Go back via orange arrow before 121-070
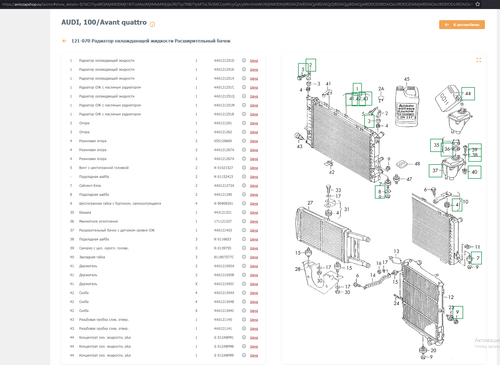The image size is (500, 365). 64,41
